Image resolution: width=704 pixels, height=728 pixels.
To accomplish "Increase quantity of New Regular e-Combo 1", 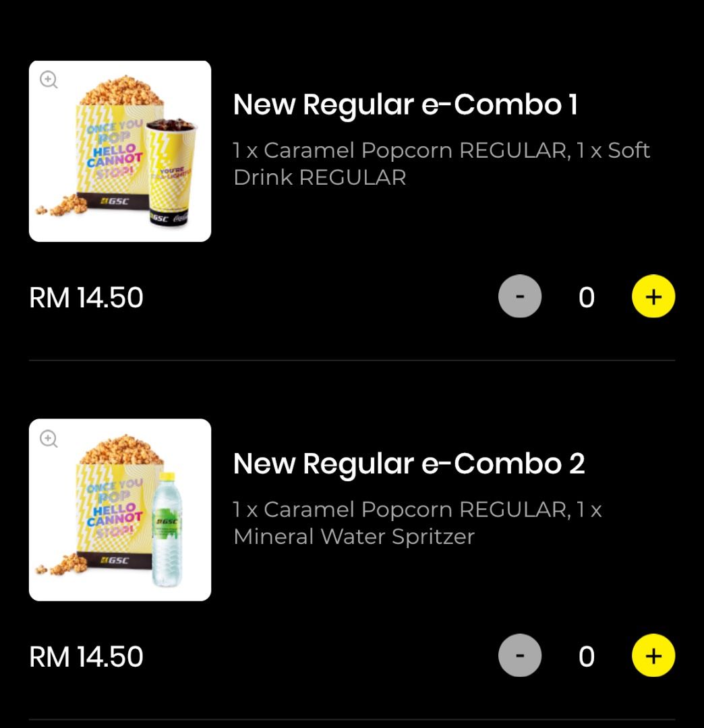I will click(x=653, y=297).
